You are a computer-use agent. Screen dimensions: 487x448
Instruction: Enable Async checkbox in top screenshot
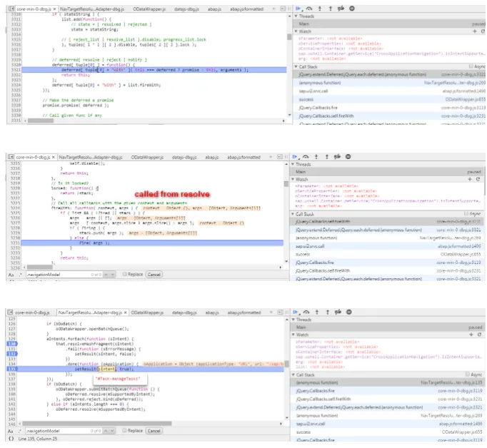coord(471,66)
